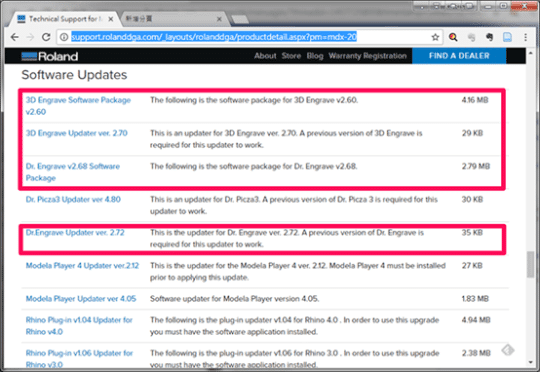Click the Evernote elephant extension icon
Screen dimensions: 540x372
click(x=489, y=37)
